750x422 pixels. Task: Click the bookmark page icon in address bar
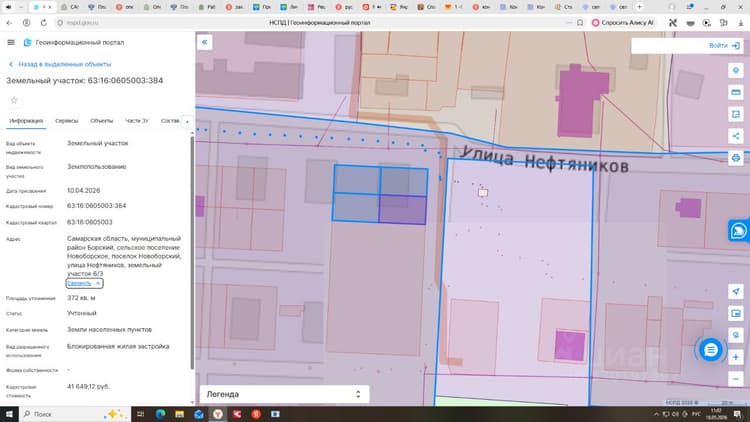[580, 22]
